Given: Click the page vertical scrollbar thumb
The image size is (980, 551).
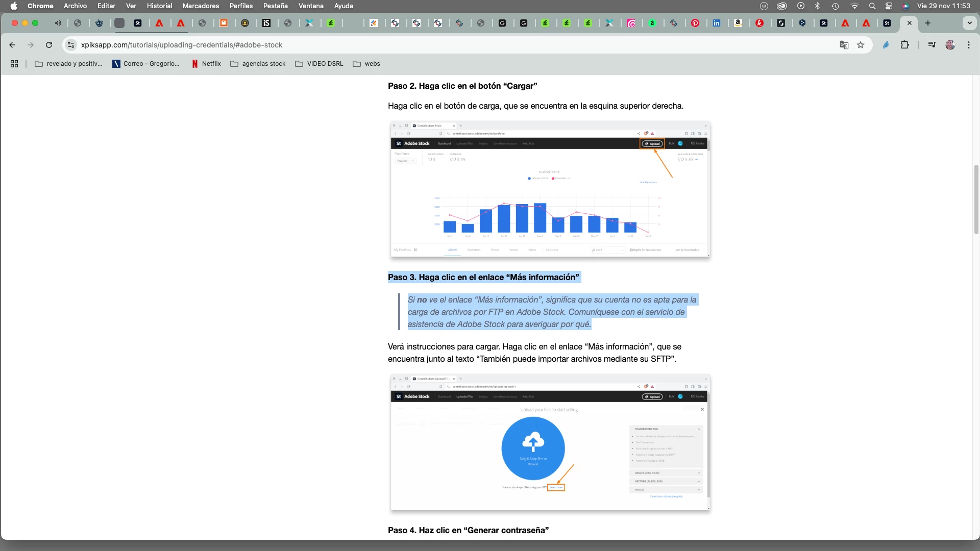Looking at the screenshot, I should click(x=976, y=199).
